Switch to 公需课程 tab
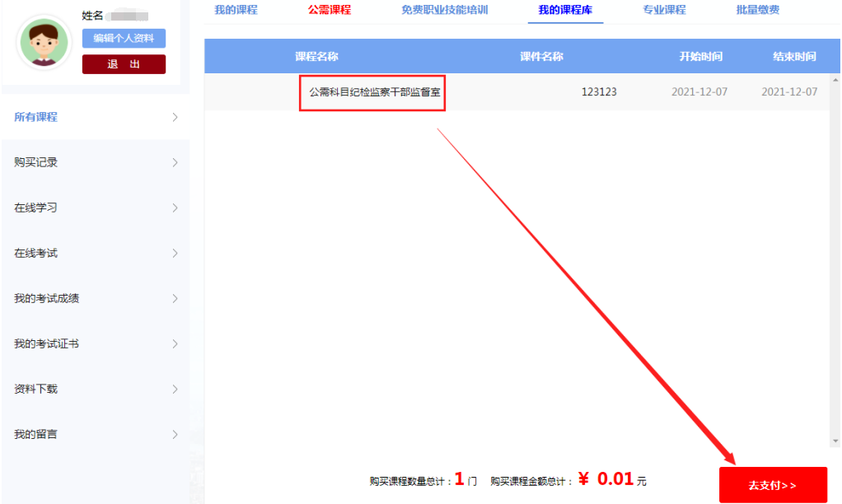 point(329,10)
